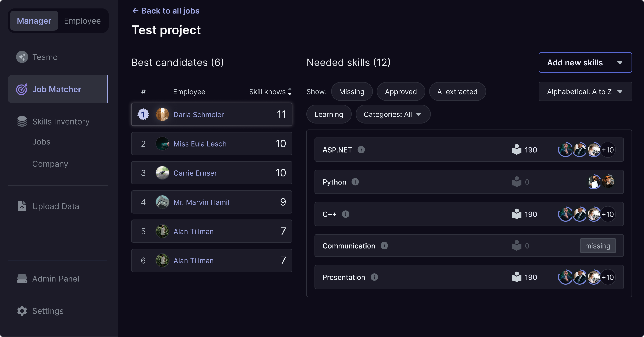Click the Upload Data file icon
The width and height of the screenshot is (644, 337).
click(x=22, y=206)
